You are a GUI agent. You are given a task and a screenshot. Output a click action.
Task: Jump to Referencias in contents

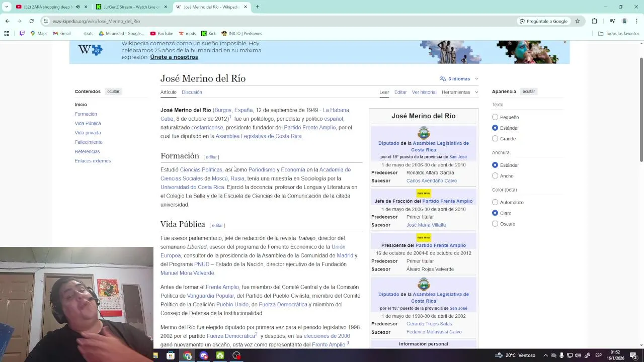tap(87, 151)
